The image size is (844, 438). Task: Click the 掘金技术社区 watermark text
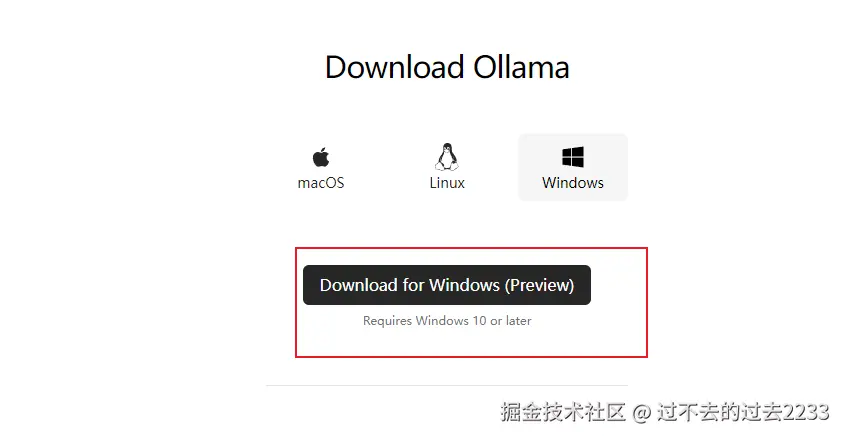562,412
